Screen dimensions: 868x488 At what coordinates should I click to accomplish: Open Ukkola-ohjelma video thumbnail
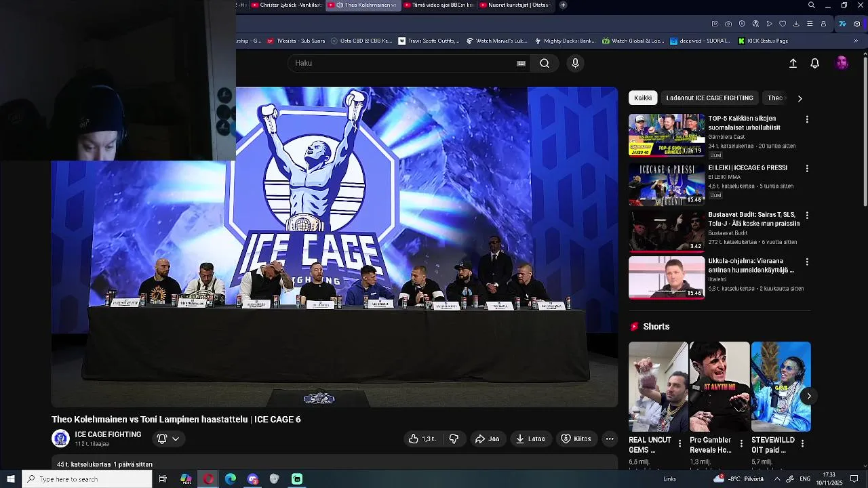pyautogui.click(x=667, y=277)
